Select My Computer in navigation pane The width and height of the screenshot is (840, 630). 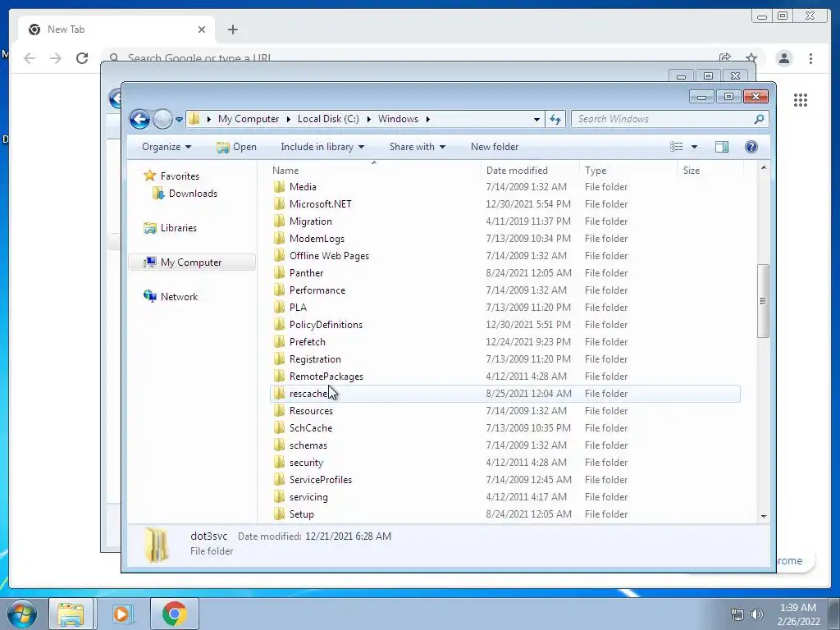click(191, 262)
